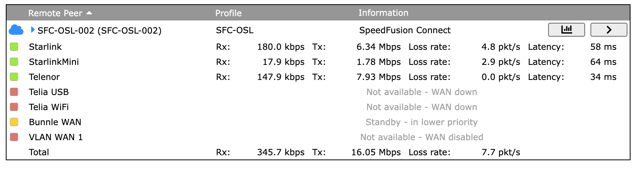Click the red status square for Telia USB

[14, 92]
